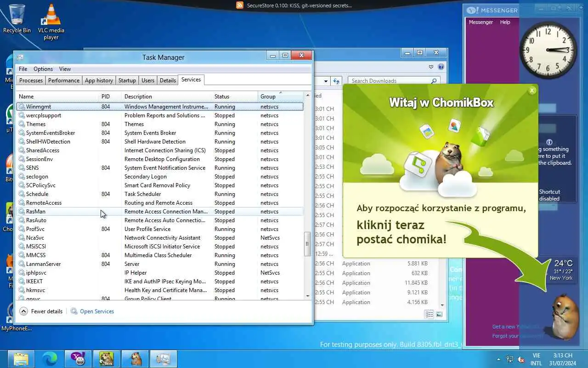Image resolution: width=588 pixels, height=368 pixels.
Task: Open the Options menu in Task Manager
Action: pyautogui.click(x=43, y=69)
